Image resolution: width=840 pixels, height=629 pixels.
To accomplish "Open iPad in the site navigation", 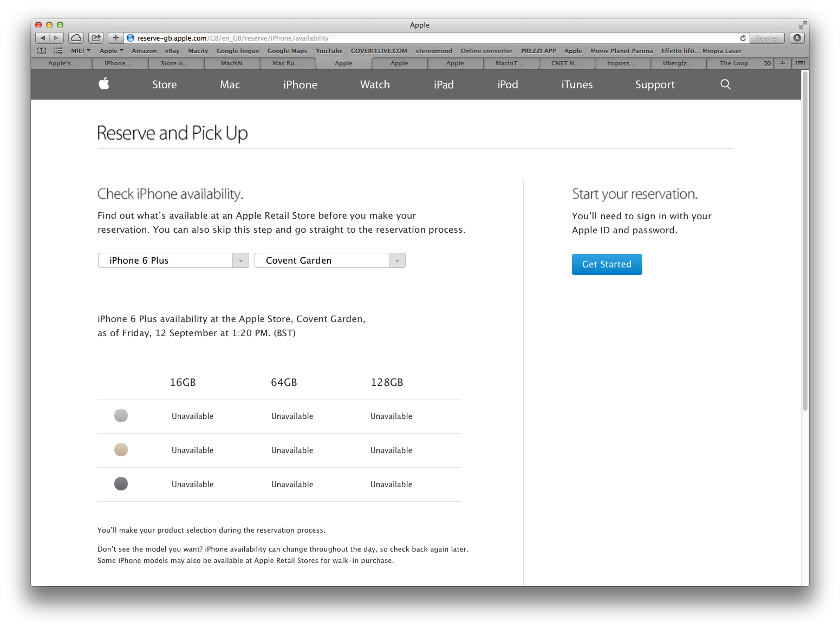I will [444, 84].
